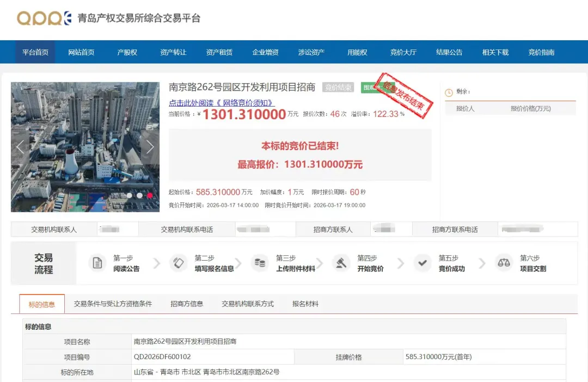This screenshot has width=588, height=382.
Task: Open 相关下载 in the navigation bar
Action: (495, 52)
